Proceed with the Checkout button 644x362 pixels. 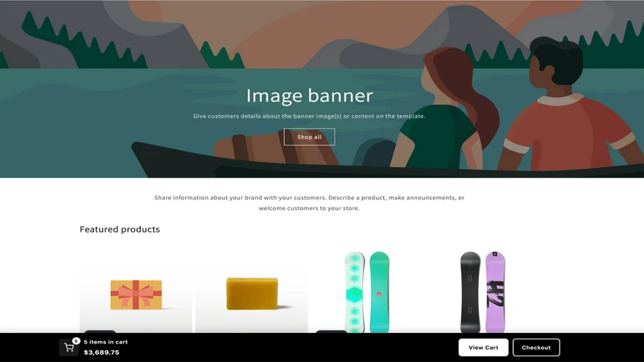(x=536, y=348)
